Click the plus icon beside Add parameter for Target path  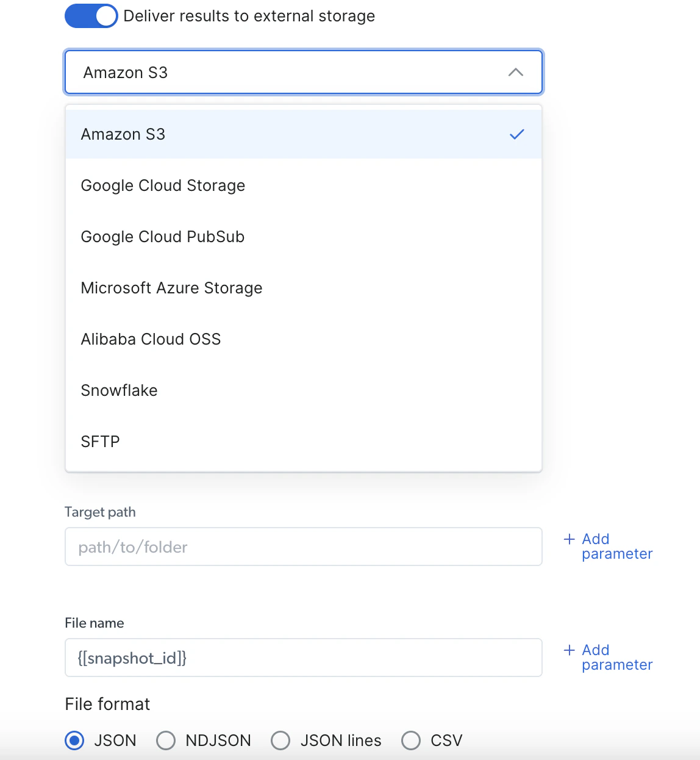pos(568,539)
